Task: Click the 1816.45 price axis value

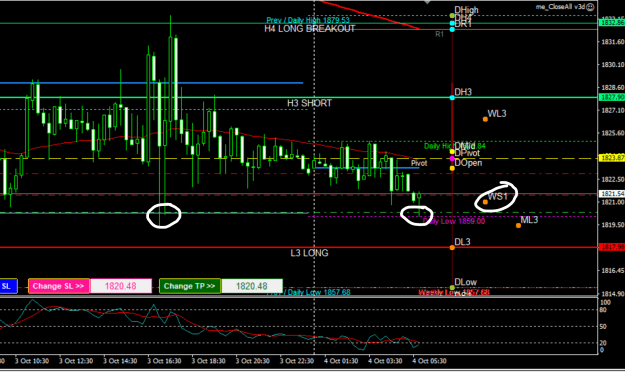Action: [613, 271]
